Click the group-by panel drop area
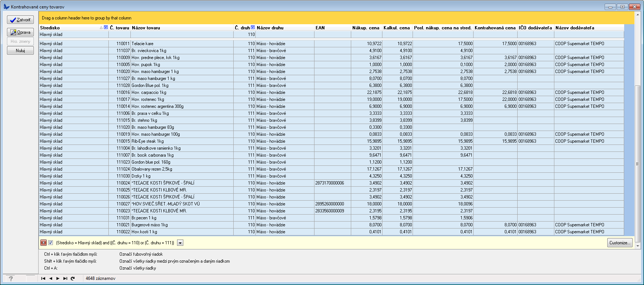 337,18
